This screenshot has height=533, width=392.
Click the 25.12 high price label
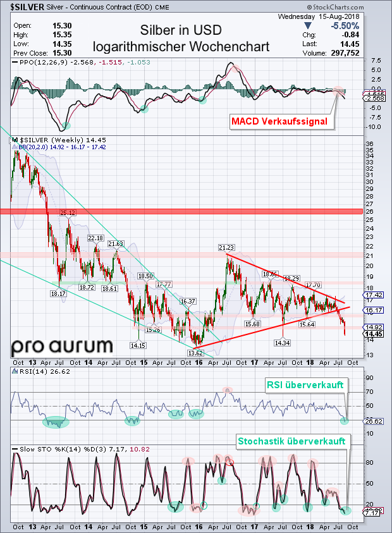(68, 212)
